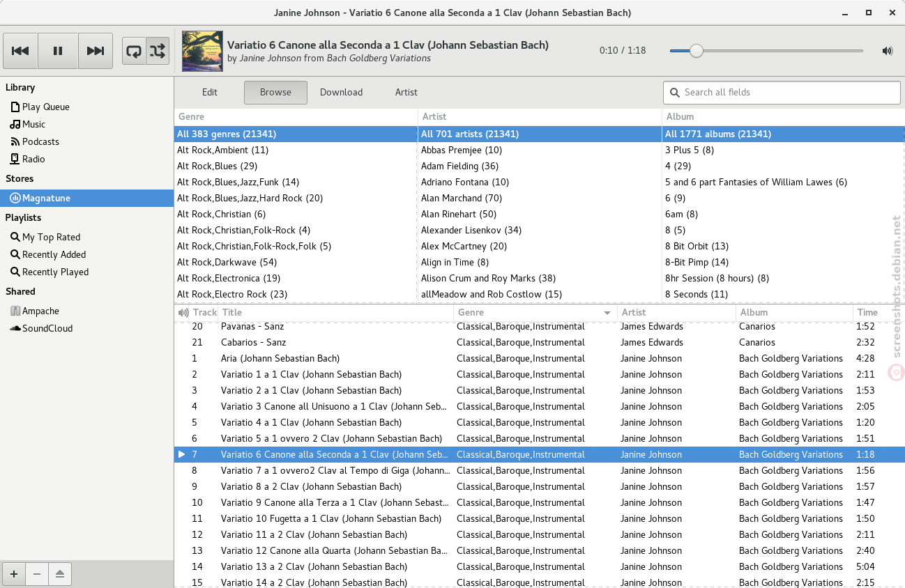Viewport: 905px width, 588px height.
Task: Select album 8-Bit Pimp (14)
Action: tap(784, 262)
